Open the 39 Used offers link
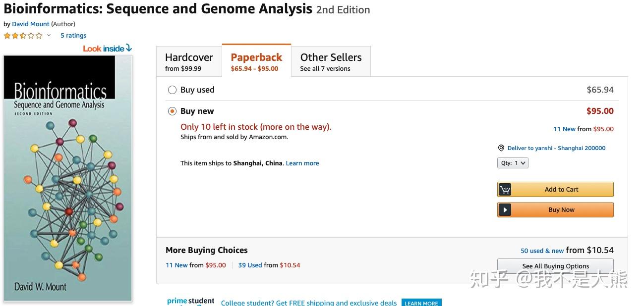The height and width of the screenshot is (306, 644). click(250, 265)
